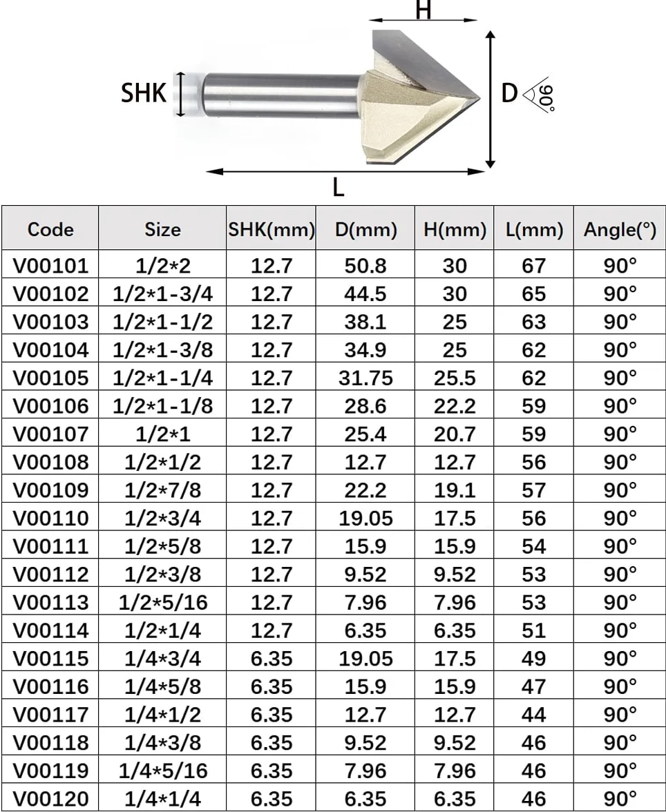Viewport: 666px width, 812px height.
Task: Select the V00101 code cell
Action: pyautogui.click(x=50, y=266)
